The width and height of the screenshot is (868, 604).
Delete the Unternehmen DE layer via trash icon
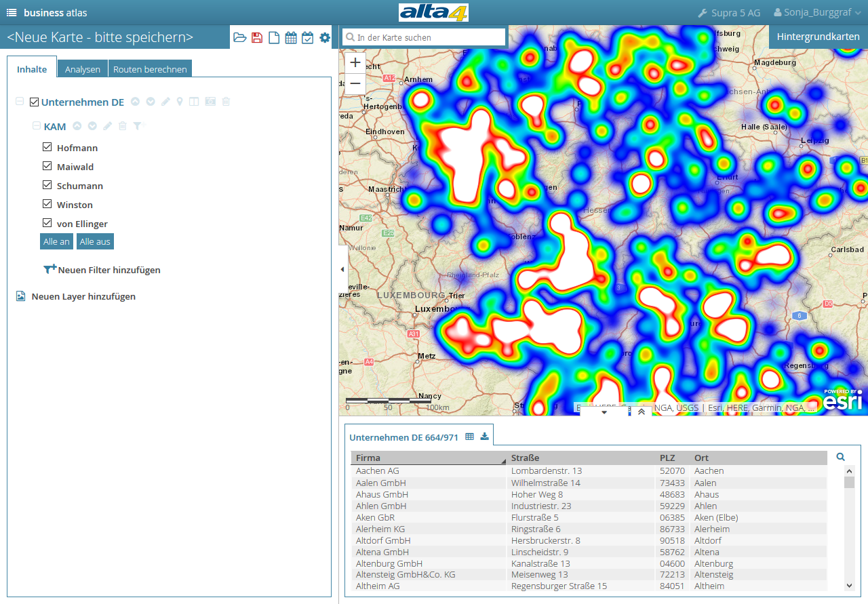coord(226,102)
